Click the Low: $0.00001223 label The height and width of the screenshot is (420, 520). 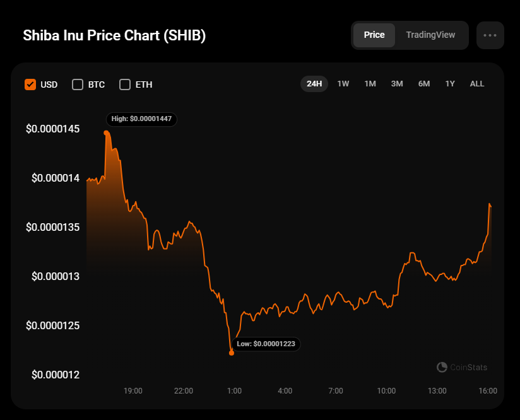(266, 344)
